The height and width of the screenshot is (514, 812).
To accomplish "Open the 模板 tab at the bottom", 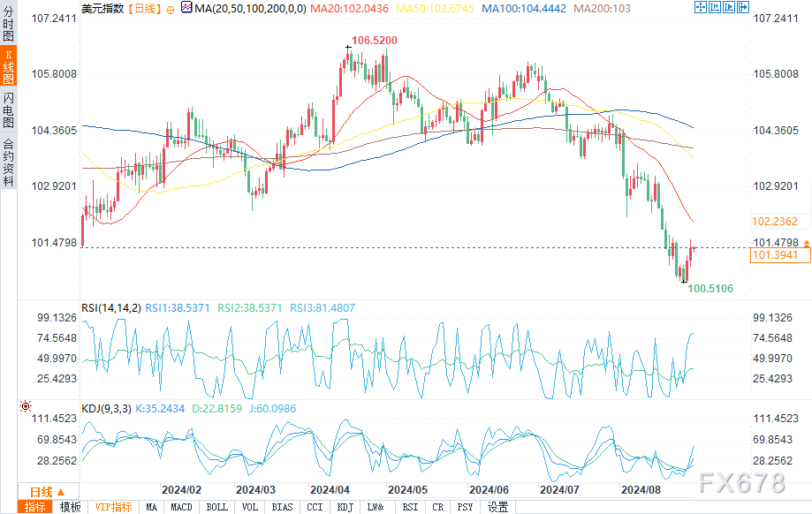I will 71,507.
